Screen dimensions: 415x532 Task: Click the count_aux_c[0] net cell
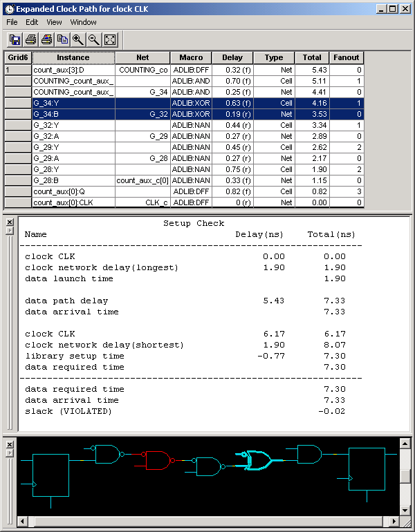[142, 180]
